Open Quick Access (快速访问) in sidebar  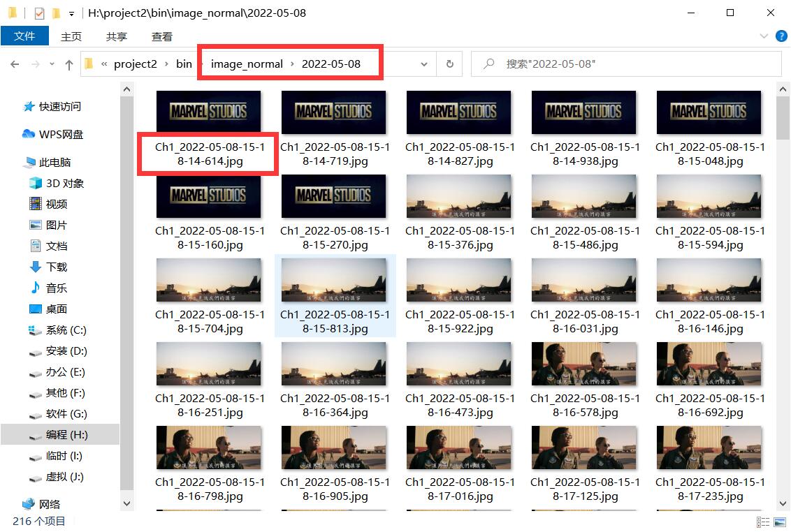(59, 107)
